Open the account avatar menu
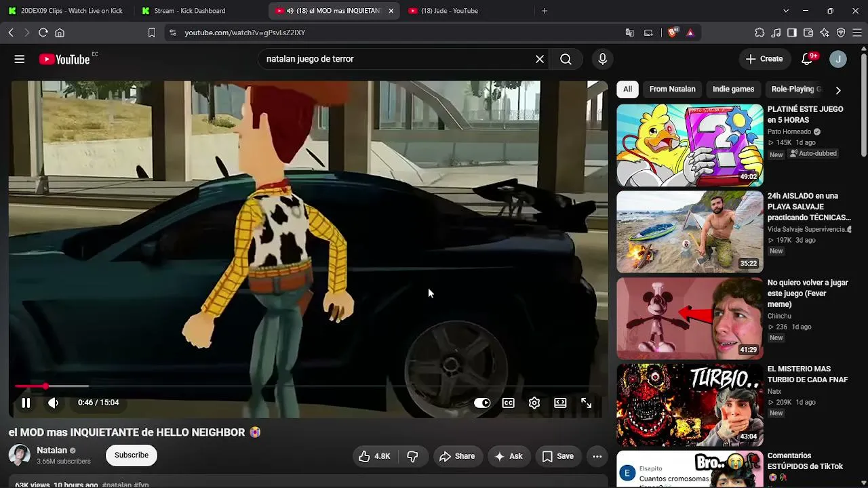This screenshot has width=868, height=488. [838, 59]
